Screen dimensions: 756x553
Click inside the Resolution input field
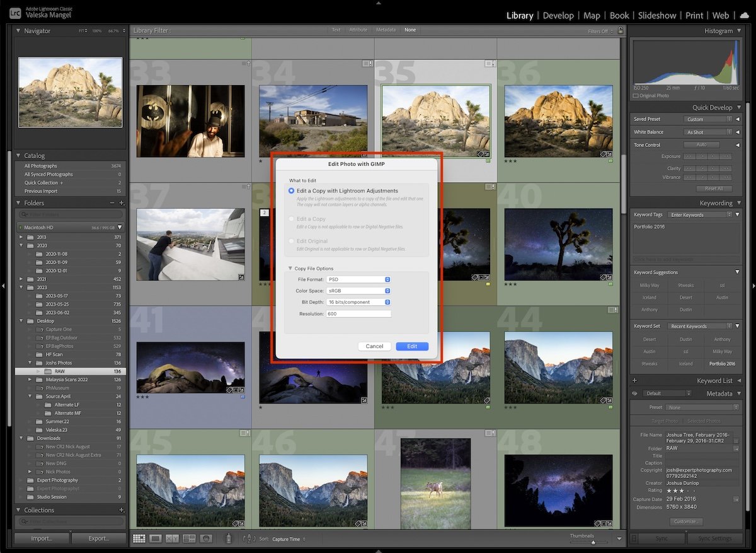pyautogui.click(x=359, y=313)
